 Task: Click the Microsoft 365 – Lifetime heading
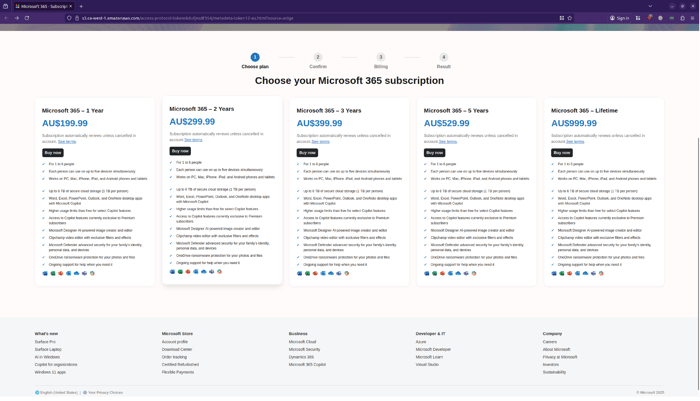tap(584, 110)
